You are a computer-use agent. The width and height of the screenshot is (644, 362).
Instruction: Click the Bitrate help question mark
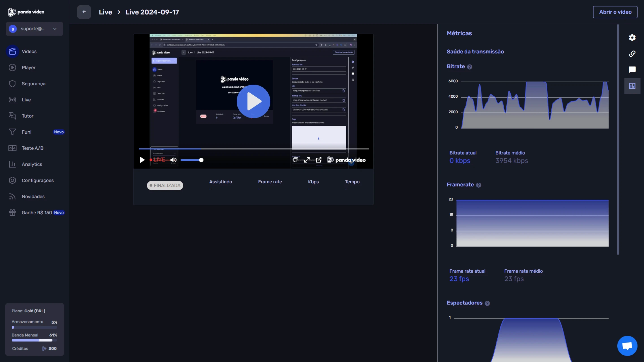pos(470,67)
